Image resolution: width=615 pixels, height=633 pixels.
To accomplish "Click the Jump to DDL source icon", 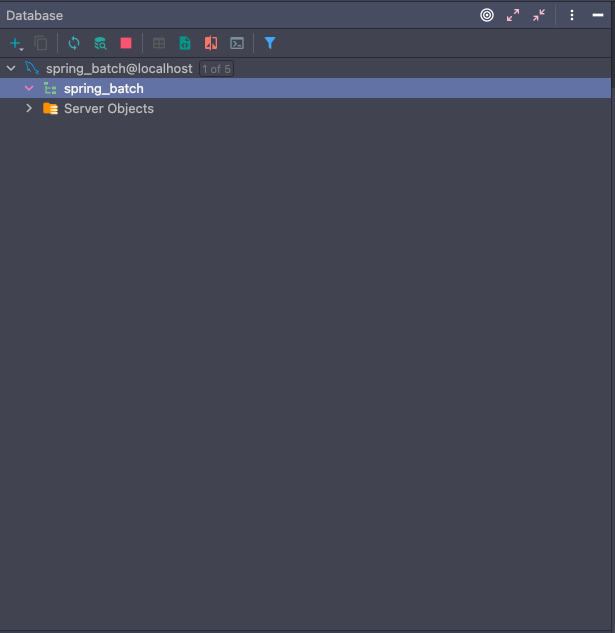I will click(185, 43).
